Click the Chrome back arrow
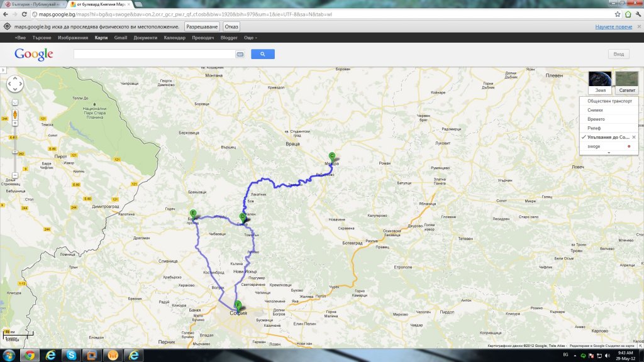The image size is (644, 362). tap(5, 14)
